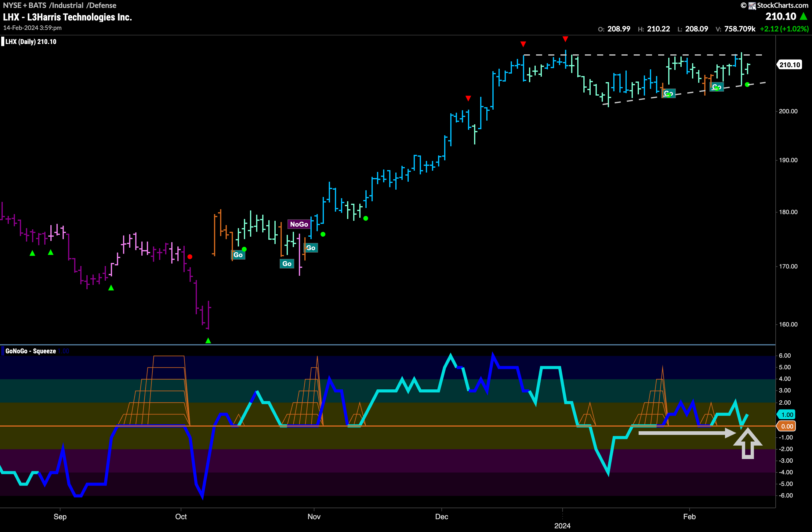Click the highest red triangle at the January peak
This screenshot has height=532, width=812.
point(565,39)
